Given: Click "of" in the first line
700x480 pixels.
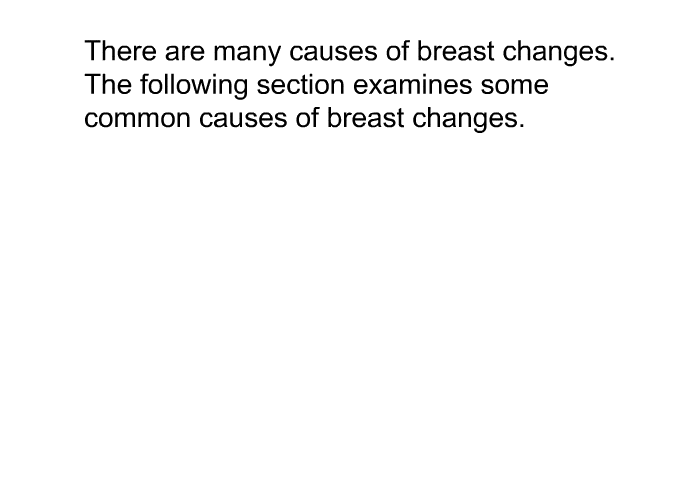Looking at the screenshot, I should click(x=397, y=51).
